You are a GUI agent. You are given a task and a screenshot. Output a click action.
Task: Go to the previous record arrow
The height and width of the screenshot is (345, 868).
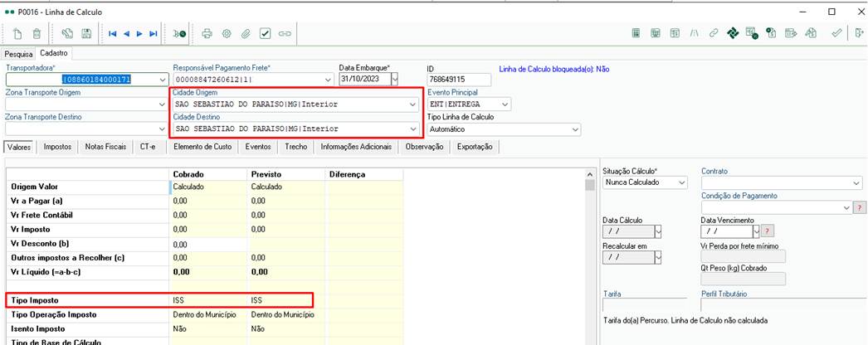click(x=126, y=34)
